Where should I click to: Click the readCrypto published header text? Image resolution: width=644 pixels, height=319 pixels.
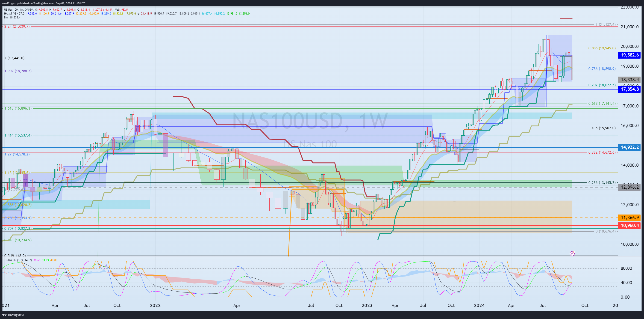(44, 3)
